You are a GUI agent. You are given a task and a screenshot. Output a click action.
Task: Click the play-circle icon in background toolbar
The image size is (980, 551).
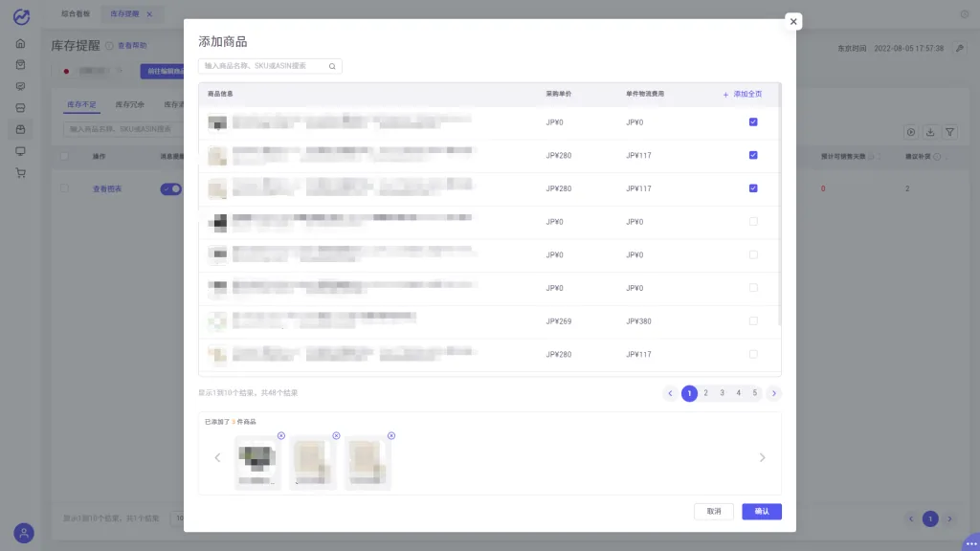(x=911, y=132)
